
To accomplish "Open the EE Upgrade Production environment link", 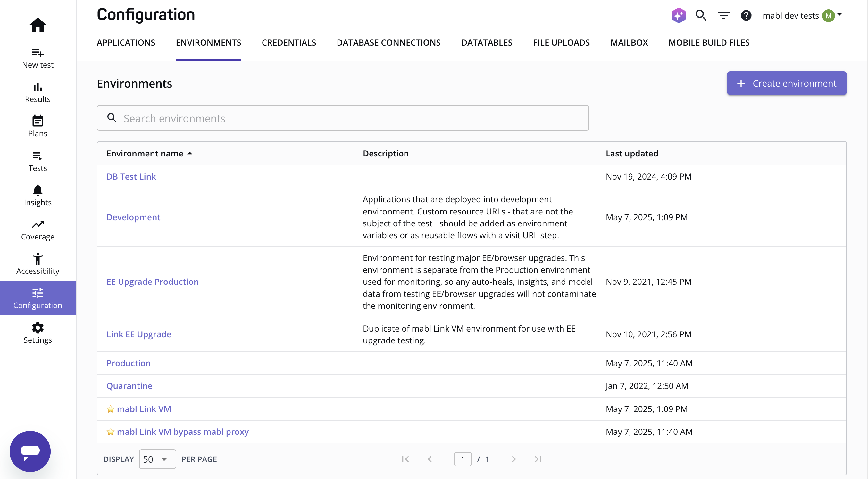I will click(x=152, y=282).
